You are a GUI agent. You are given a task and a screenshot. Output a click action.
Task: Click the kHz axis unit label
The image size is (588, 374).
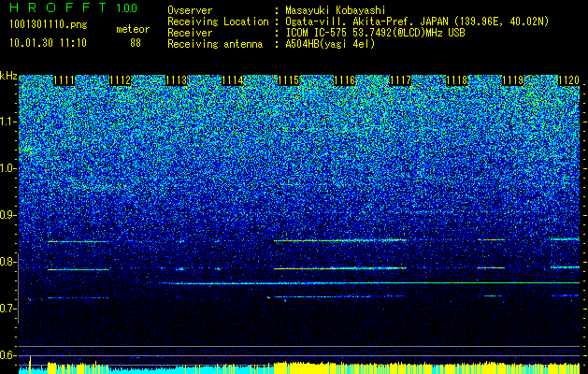[x=8, y=76]
